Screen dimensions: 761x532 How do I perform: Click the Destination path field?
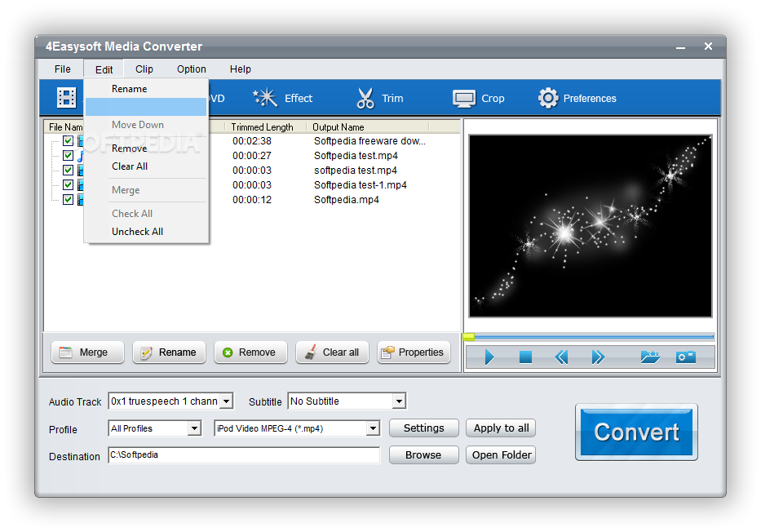point(244,454)
